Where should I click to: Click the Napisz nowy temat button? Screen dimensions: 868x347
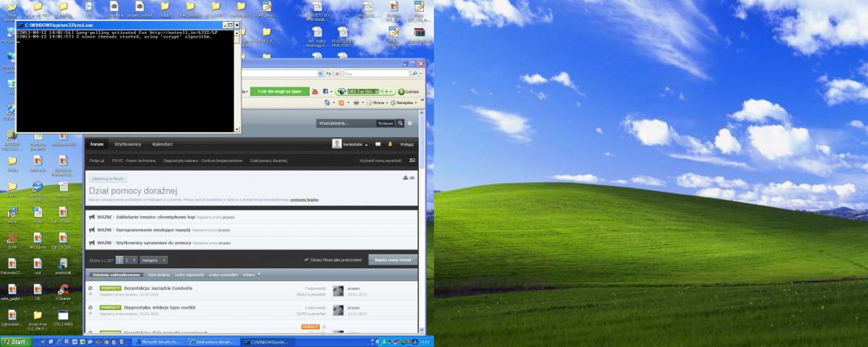393,260
